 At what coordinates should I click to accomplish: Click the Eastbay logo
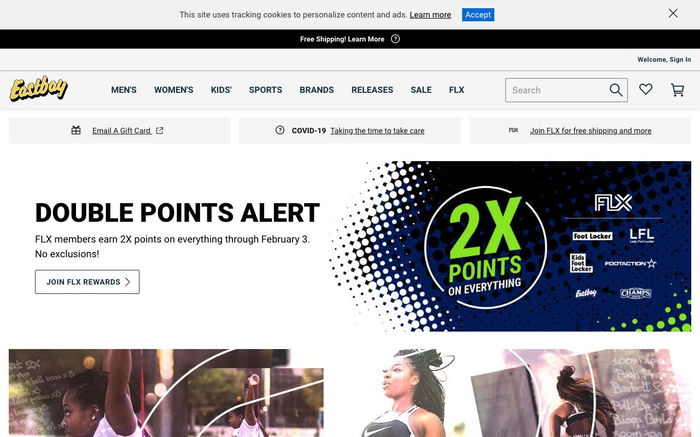(39, 88)
